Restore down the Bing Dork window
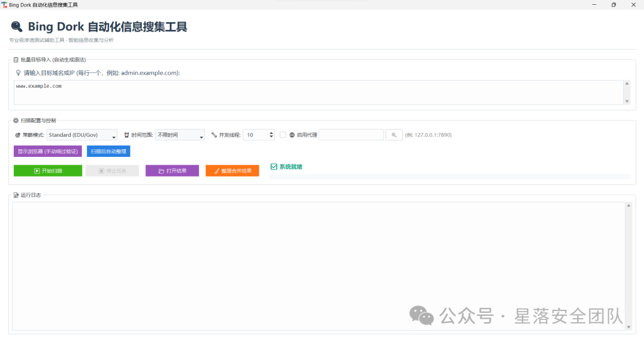Screen dimensions: 644x342 (x=614, y=5)
